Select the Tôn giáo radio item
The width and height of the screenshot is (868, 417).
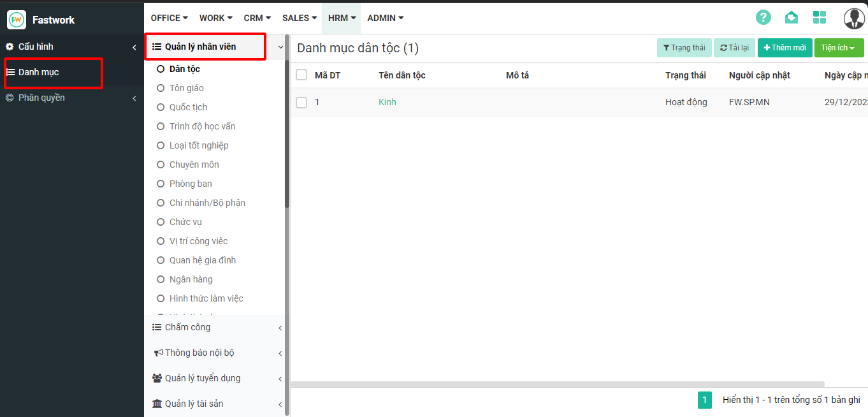pos(161,88)
